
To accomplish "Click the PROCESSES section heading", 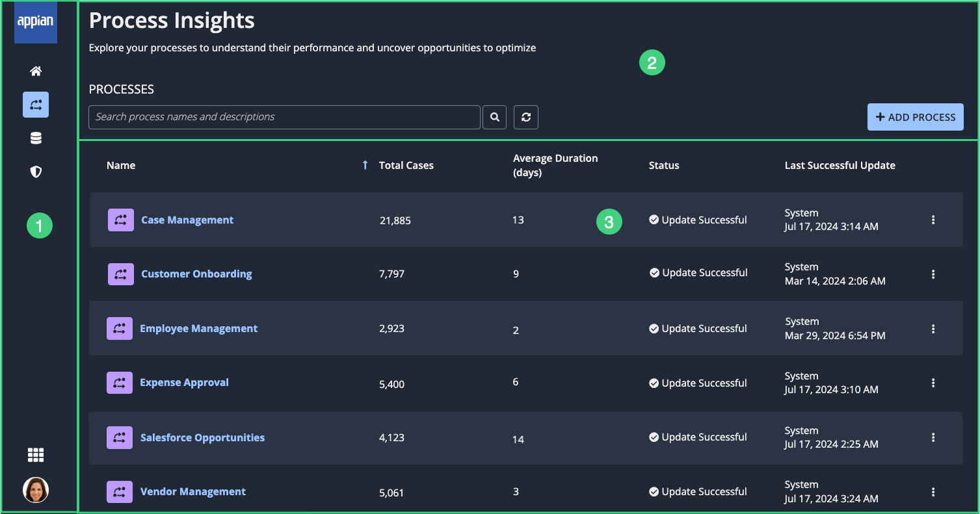I will [x=122, y=89].
